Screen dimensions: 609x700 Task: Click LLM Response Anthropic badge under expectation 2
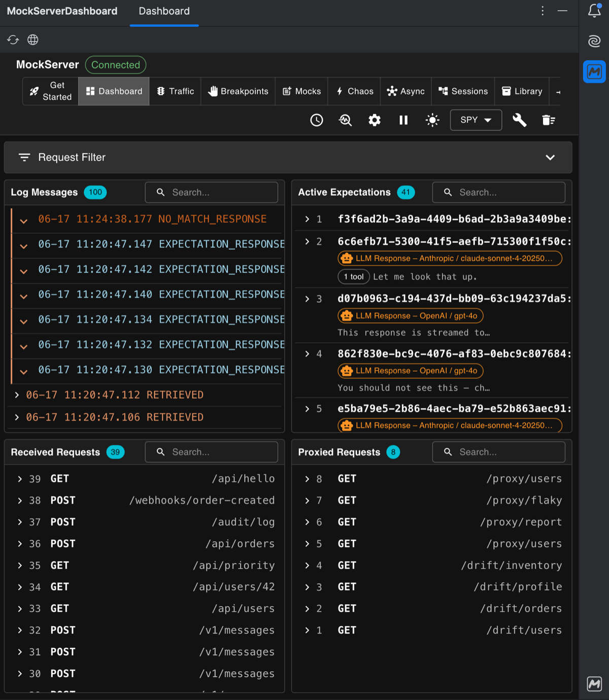click(450, 259)
